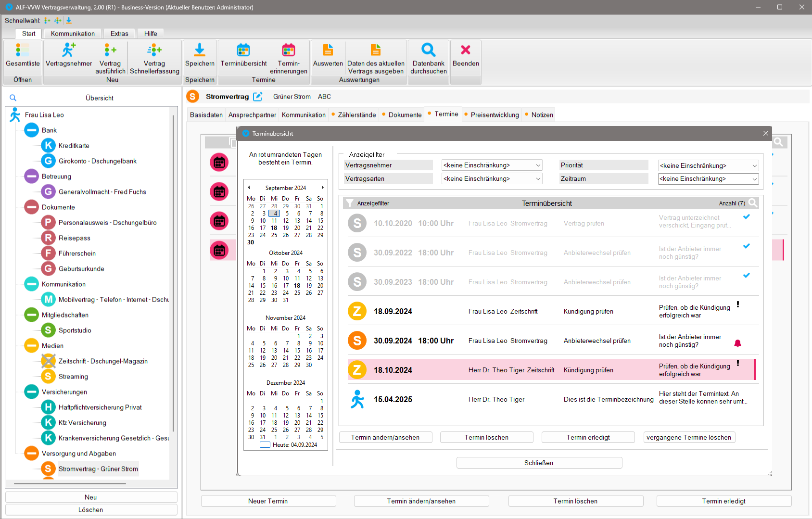
Task: Click the edit pencil icon next to Stromvertrag
Action: pos(258,96)
